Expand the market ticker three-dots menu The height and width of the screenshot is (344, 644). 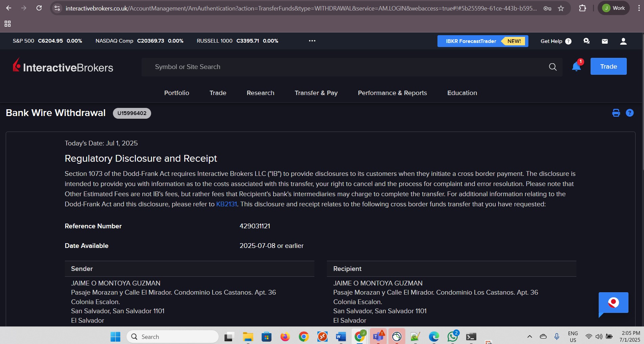click(x=312, y=41)
